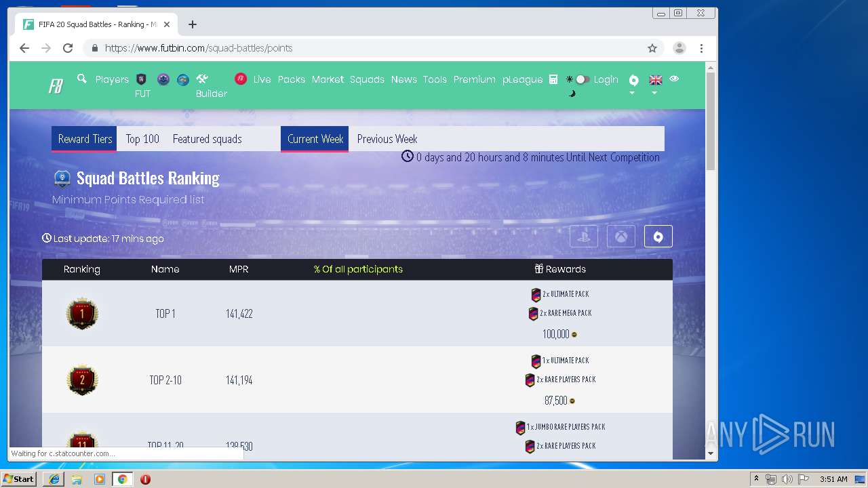Image resolution: width=868 pixels, height=488 pixels.
Task: Click the clock icon beside countdown
Action: click(x=408, y=157)
